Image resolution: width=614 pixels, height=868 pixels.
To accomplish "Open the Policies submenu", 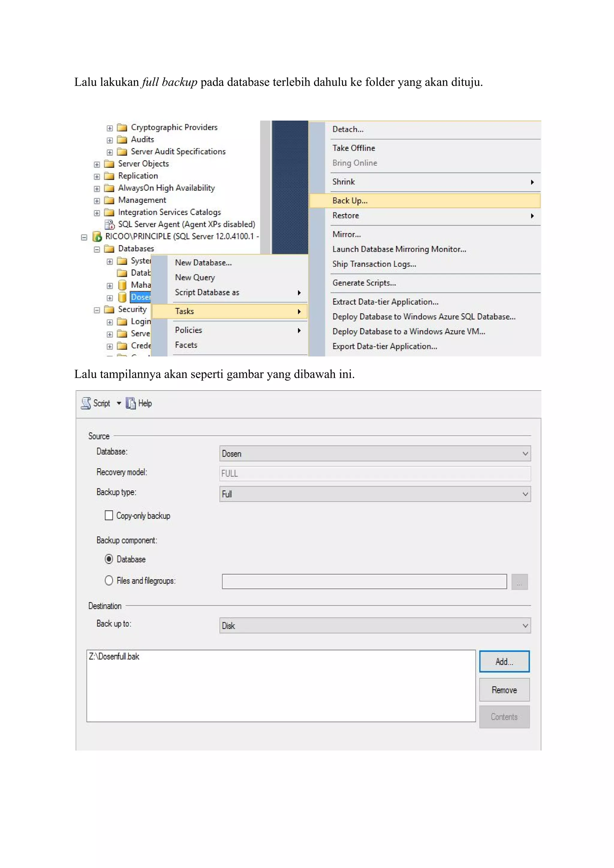I will [x=229, y=330].
